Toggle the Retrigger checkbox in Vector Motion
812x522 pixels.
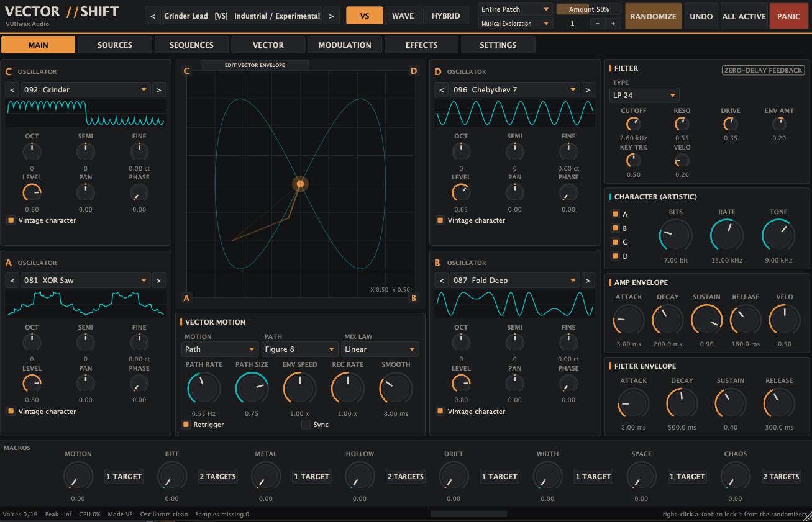click(185, 425)
